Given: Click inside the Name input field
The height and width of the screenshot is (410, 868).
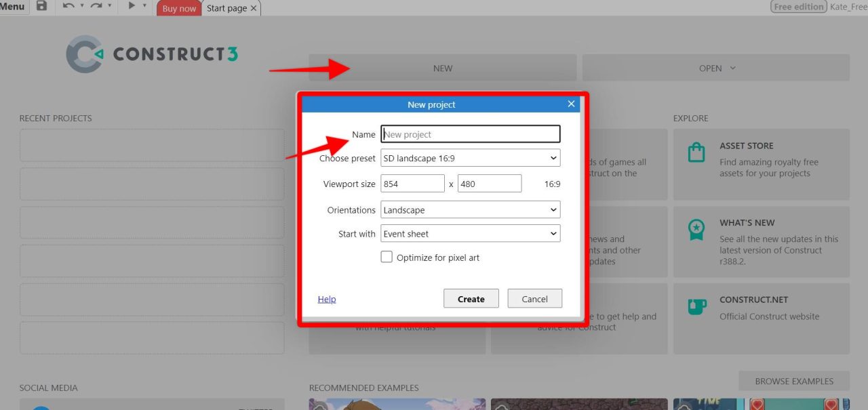Looking at the screenshot, I should [x=470, y=134].
